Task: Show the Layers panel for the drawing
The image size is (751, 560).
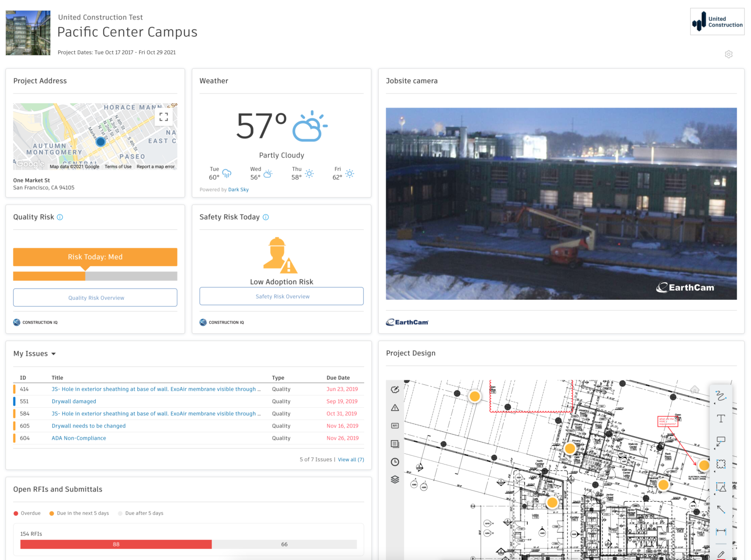Action: click(395, 479)
